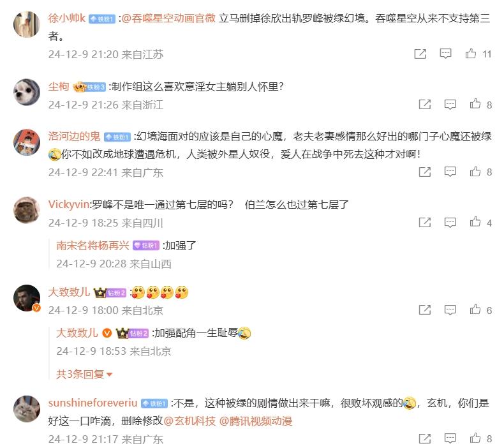Open Vickyvin's username link

tap(68, 204)
